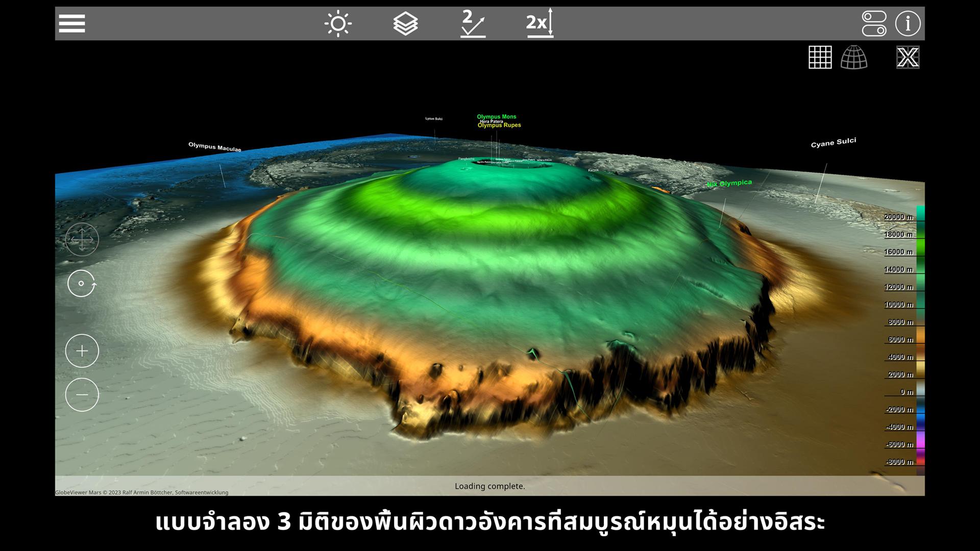Show app information via info icon
The width and height of the screenshot is (980, 551).
pyautogui.click(x=908, y=23)
